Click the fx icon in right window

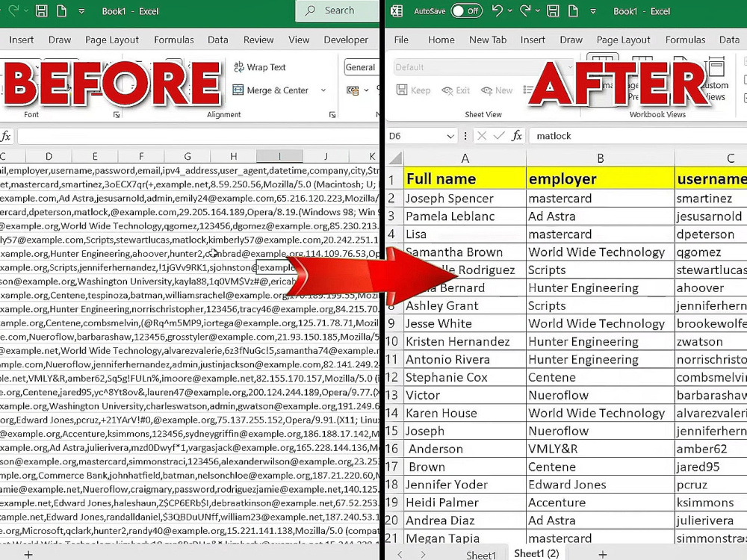(517, 136)
